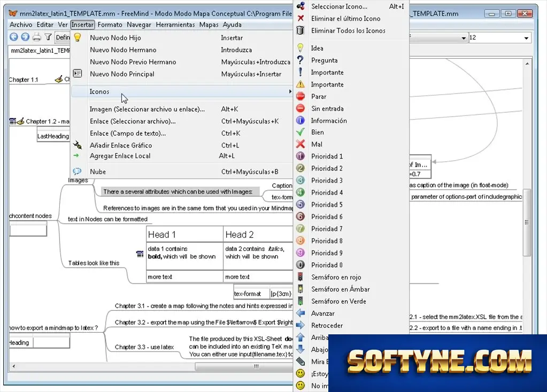
Task: Choose Enlace (Campo de texto) entry
Action: point(181,133)
